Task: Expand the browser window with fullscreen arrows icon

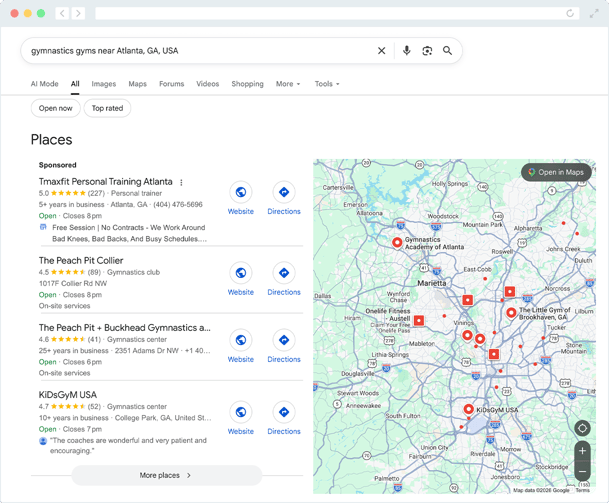Action: [594, 14]
